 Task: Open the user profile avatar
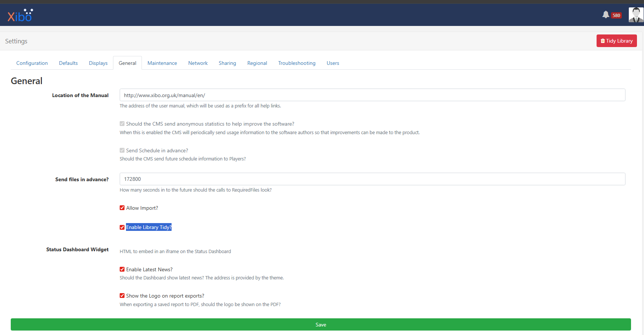[636, 15]
